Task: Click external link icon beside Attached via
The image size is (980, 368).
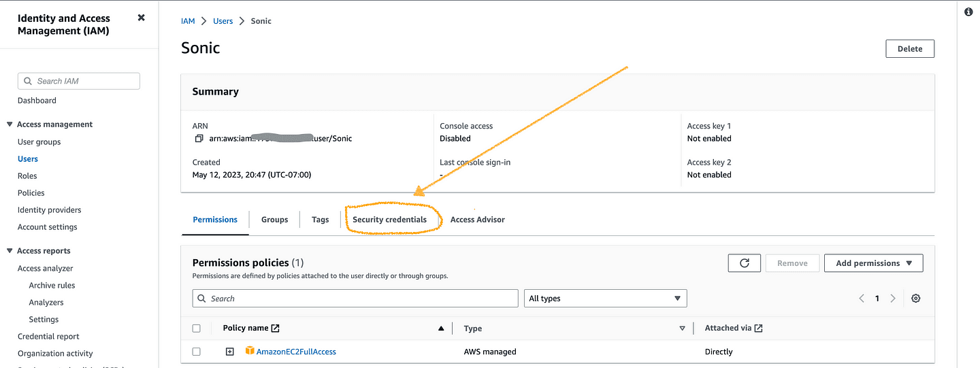Action: [x=758, y=328]
